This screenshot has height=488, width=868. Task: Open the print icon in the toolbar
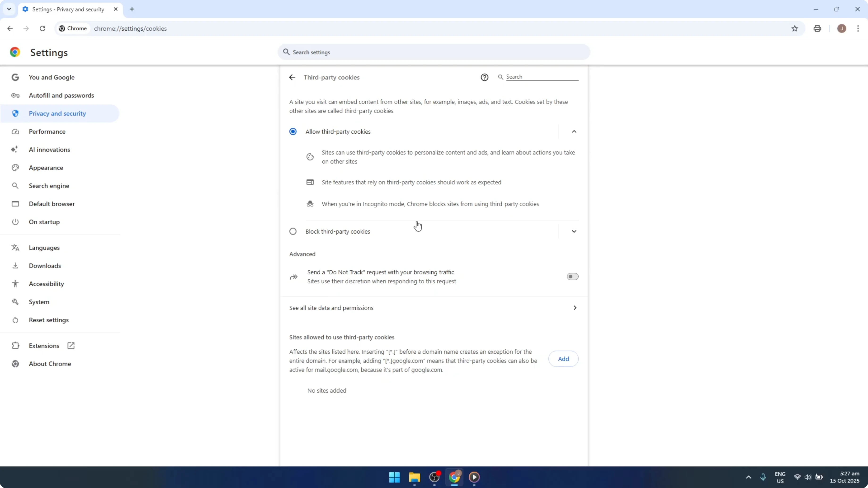pyautogui.click(x=817, y=28)
